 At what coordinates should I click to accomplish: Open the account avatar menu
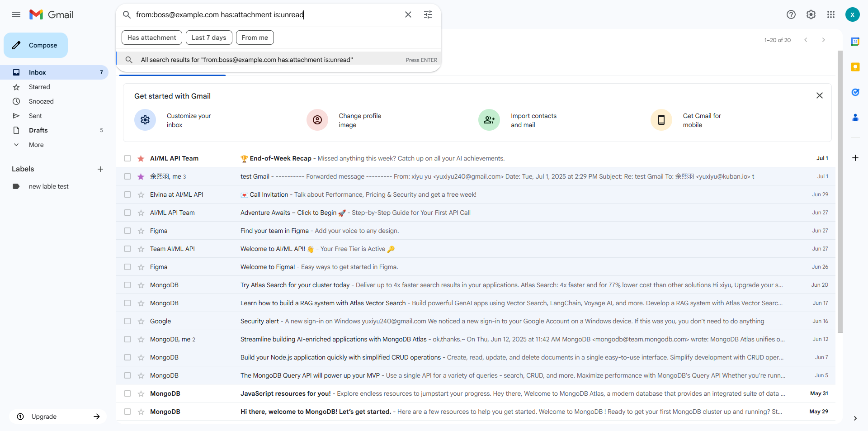(852, 14)
